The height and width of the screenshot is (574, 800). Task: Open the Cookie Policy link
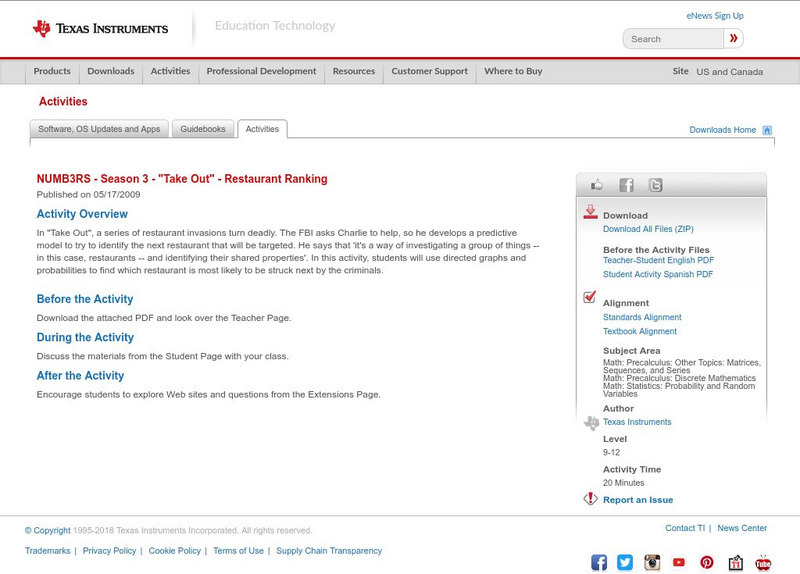[174, 551]
